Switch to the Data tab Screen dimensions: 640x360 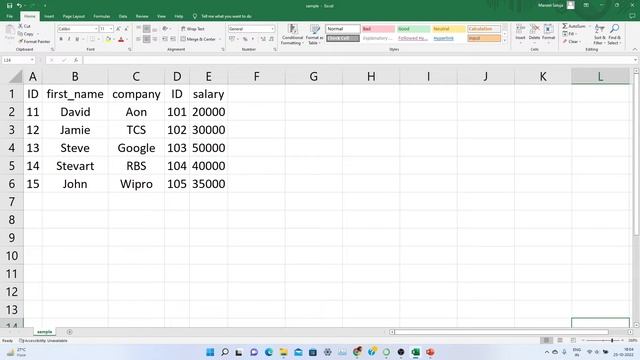point(123,16)
